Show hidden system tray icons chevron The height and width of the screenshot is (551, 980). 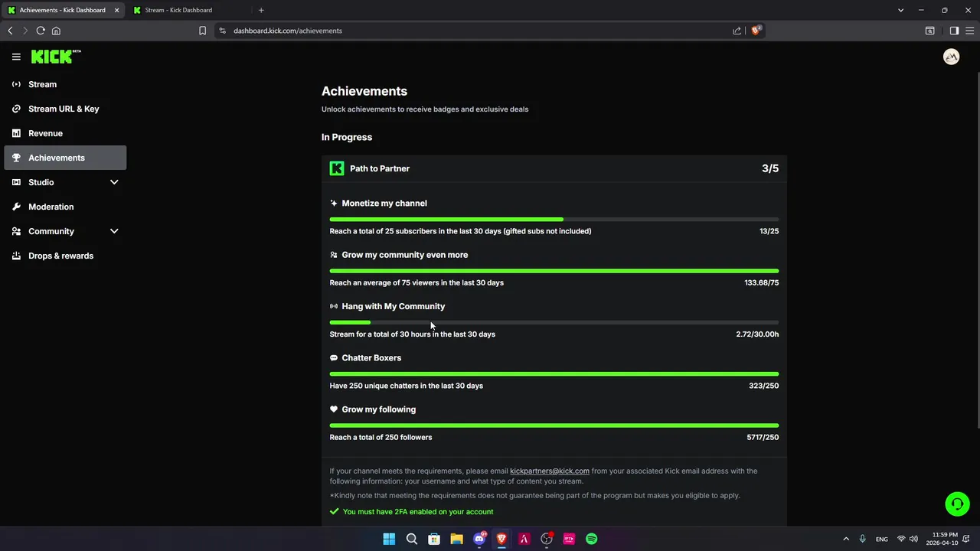pyautogui.click(x=846, y=539)
